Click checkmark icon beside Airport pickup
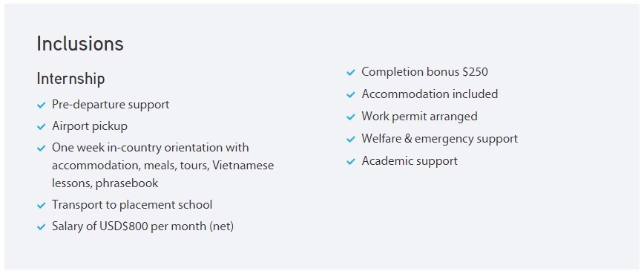The height and width of the screenshot is (274, 644). coord(41,127)
